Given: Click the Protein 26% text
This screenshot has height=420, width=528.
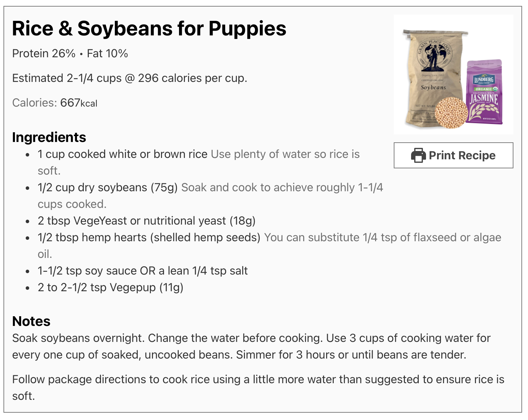Looking at the screenshot, I should [x=44, y=53].
